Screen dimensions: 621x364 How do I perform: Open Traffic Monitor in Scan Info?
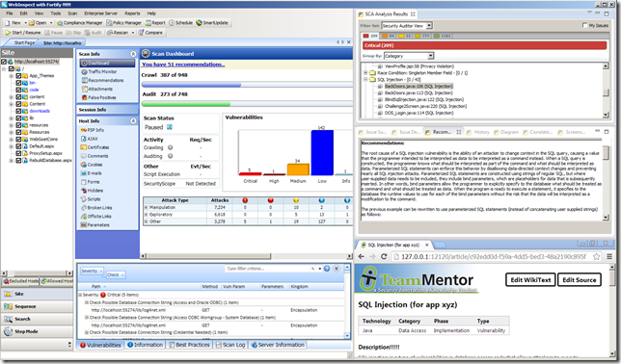point(99,71)
